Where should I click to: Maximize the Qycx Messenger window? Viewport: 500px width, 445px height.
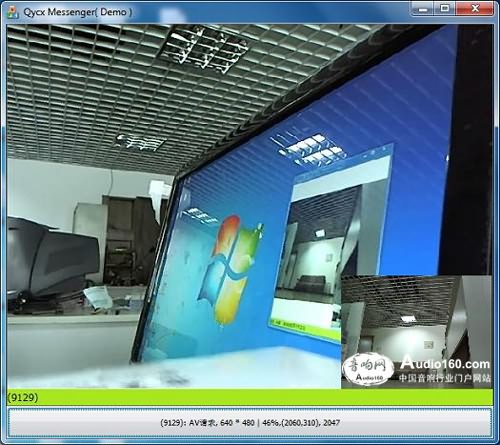[445, 8]
